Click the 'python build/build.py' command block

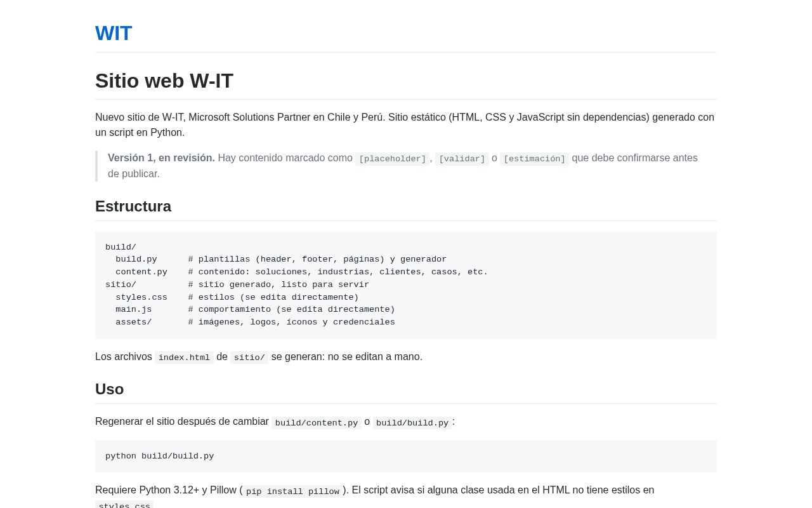click(x=406, y=456)
